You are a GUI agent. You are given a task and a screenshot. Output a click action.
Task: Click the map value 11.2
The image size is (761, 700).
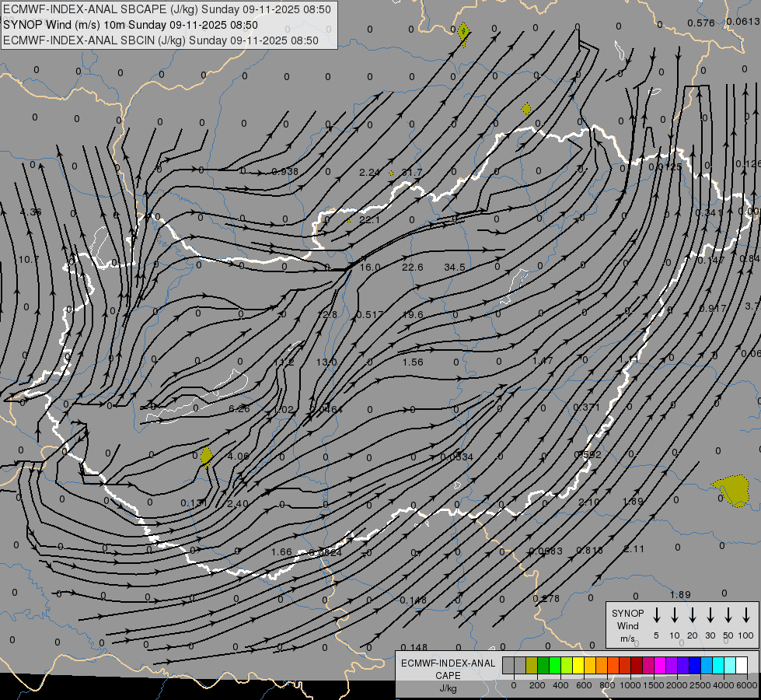tap(284, 362)
